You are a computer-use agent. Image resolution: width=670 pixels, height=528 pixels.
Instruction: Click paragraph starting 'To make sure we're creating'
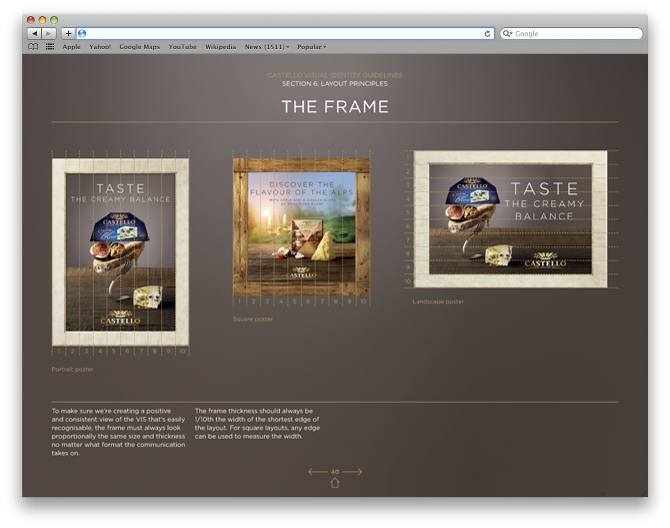(118, 432)
